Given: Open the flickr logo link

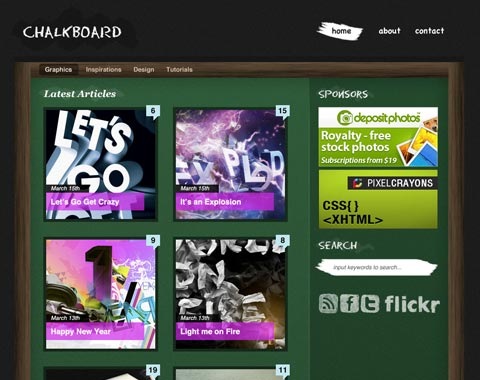Looking at the screenshot, I should (x=412, y=304).
